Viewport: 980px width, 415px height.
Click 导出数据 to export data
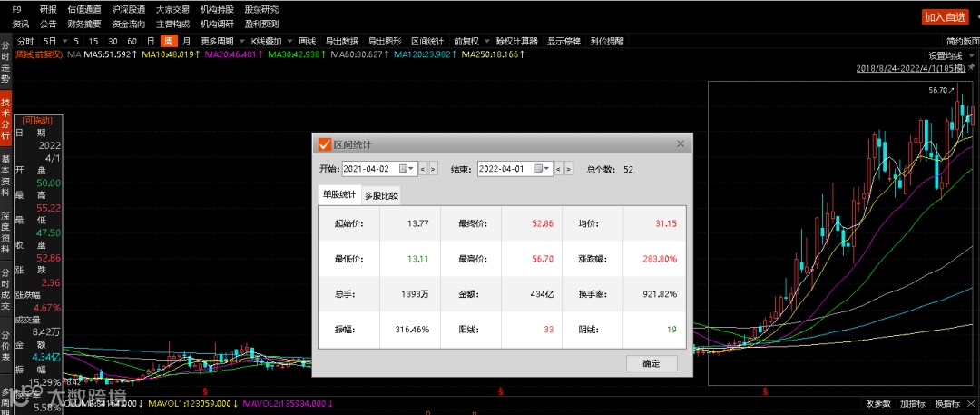(x=342, y=41)
